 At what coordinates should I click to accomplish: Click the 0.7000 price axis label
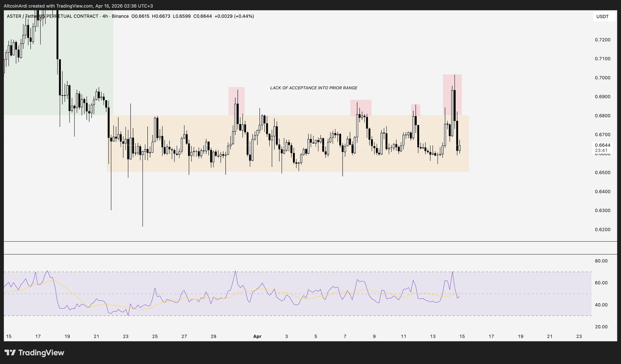[603, 78]
